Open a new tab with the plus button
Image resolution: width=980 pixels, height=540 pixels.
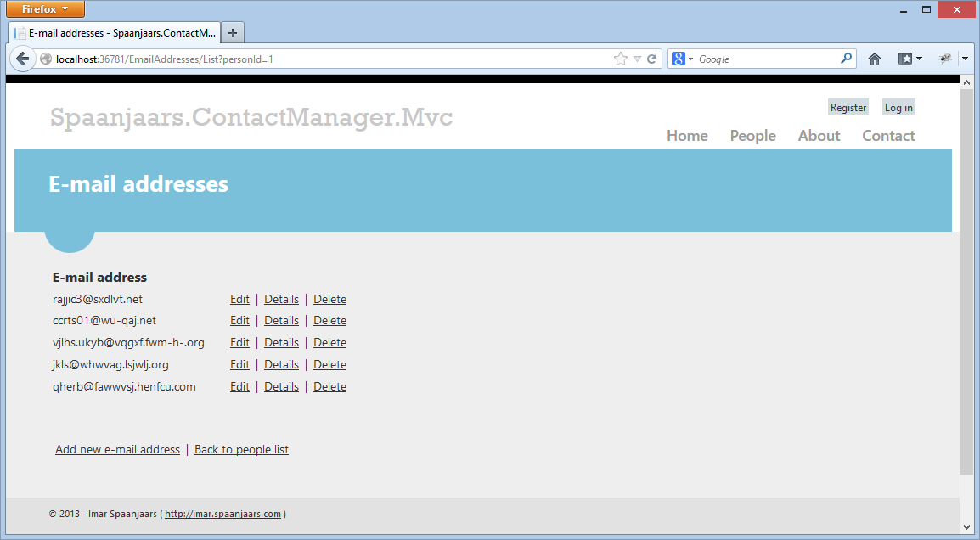(233, 33)
